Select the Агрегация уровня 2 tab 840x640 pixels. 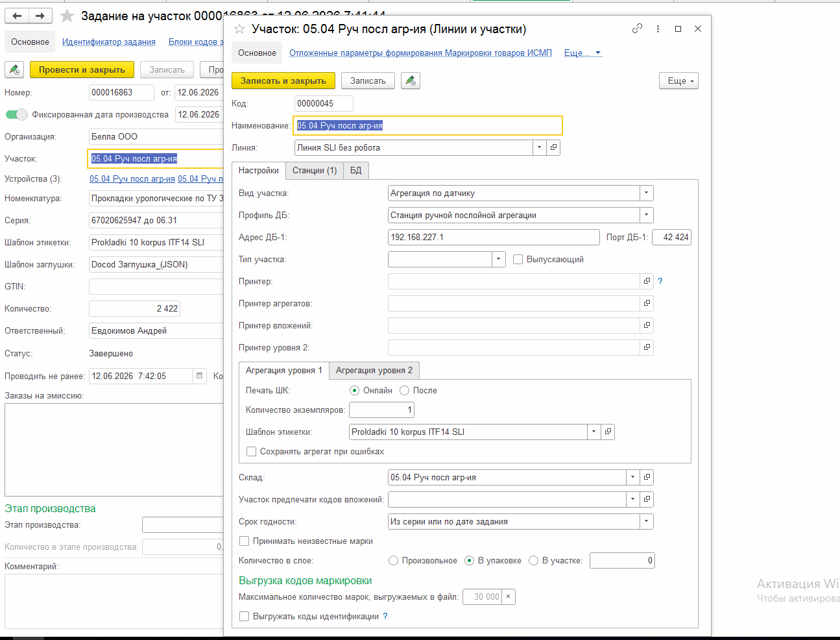[374, 370]
